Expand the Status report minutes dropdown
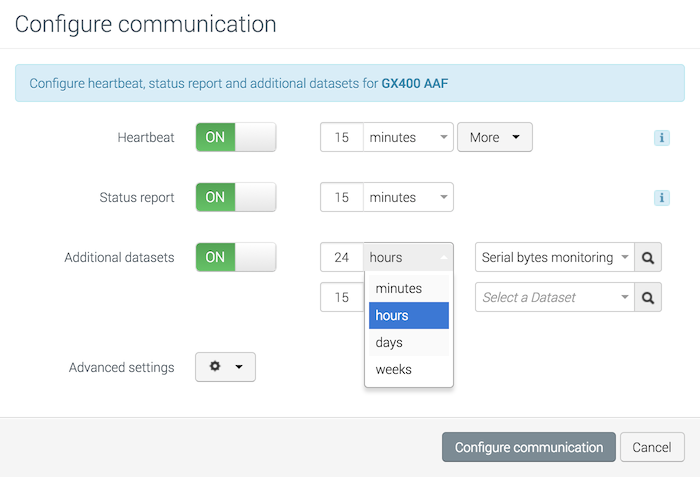Screen dimensions: 700x477 408,198
